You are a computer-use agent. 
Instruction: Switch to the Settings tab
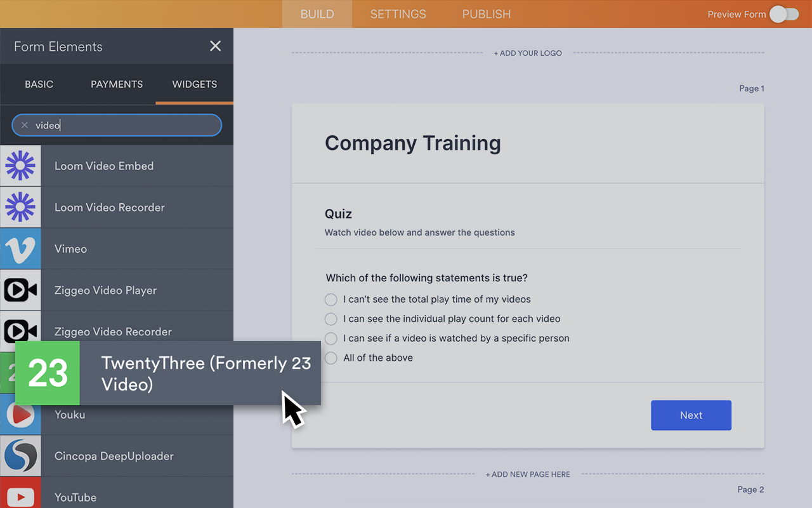(x=398, y=14)
